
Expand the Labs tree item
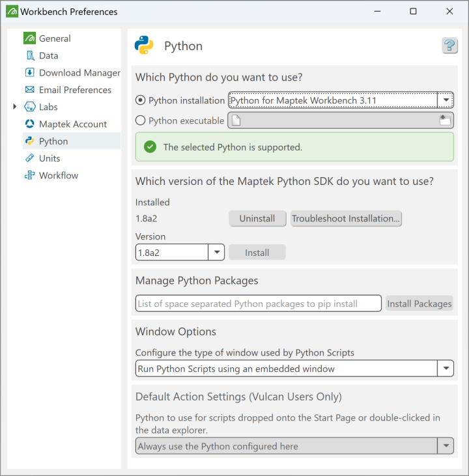pos(15,107)
